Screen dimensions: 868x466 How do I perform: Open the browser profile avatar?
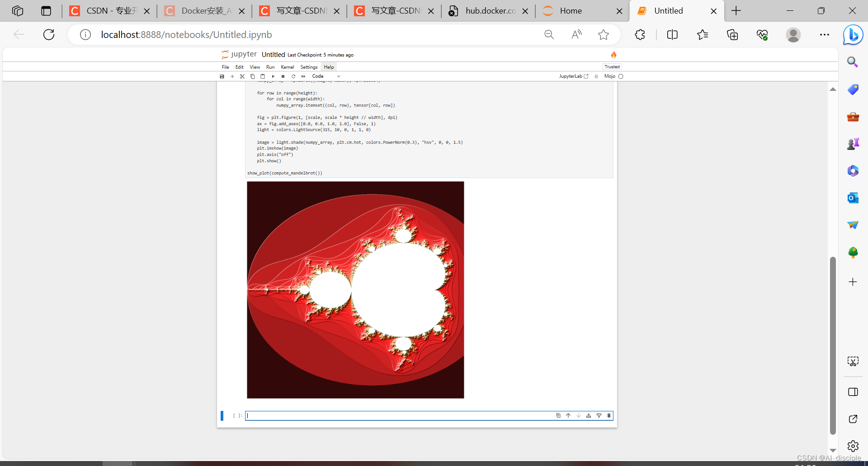pyautogui.click(x=793, y=35)
